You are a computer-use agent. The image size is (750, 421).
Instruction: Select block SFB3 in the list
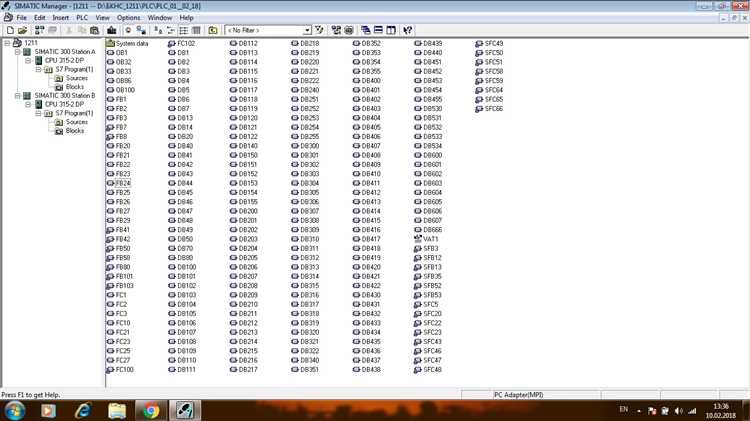click(x=426, y=249)
